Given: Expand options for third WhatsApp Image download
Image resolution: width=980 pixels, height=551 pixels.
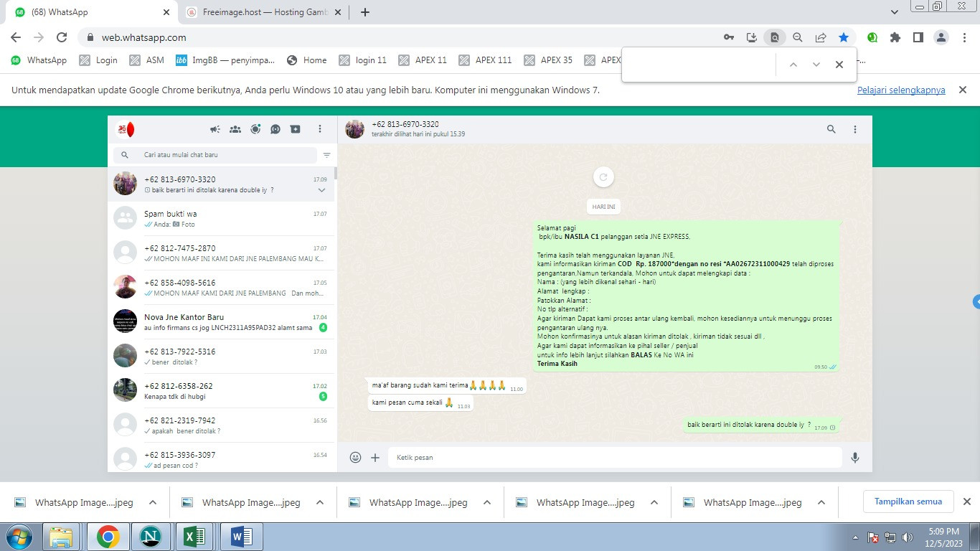Looking at the screenshot, I should coord(487,502).
